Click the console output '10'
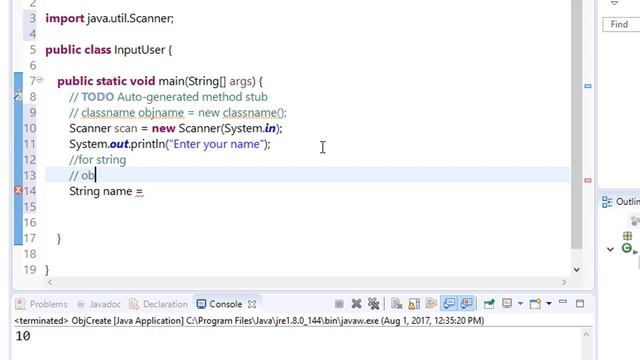640x360 pixels. click(x=23, y=336)
